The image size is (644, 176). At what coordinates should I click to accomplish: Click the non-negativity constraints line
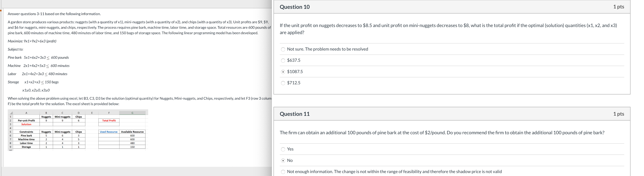(36, 90)
